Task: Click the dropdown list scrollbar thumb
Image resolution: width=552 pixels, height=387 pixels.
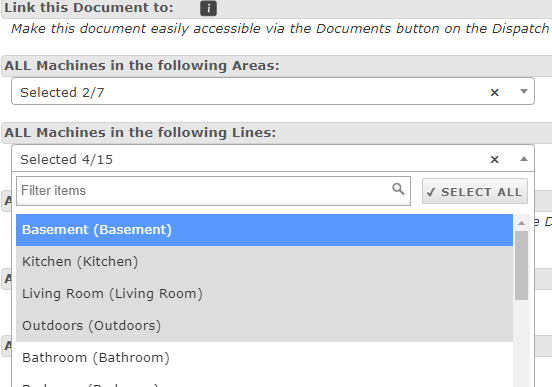Action: click(521, 266)
